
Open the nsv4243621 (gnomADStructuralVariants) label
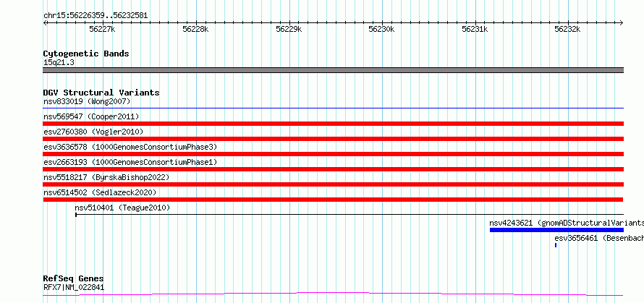pyautogui.click(x=567, y=223)
